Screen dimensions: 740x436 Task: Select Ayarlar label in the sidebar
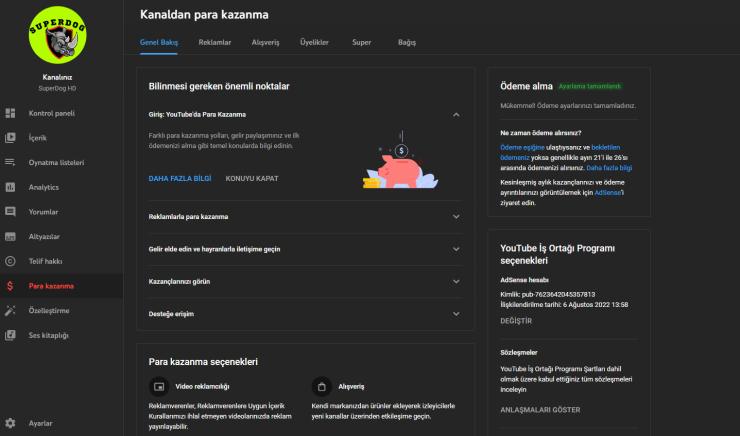point(40,423)
